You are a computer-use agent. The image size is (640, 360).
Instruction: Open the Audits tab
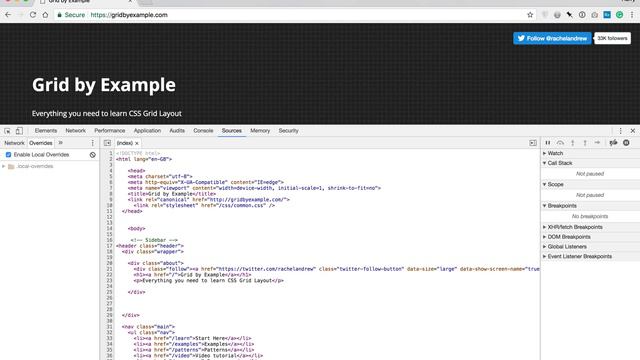click(x=177, y=131)
